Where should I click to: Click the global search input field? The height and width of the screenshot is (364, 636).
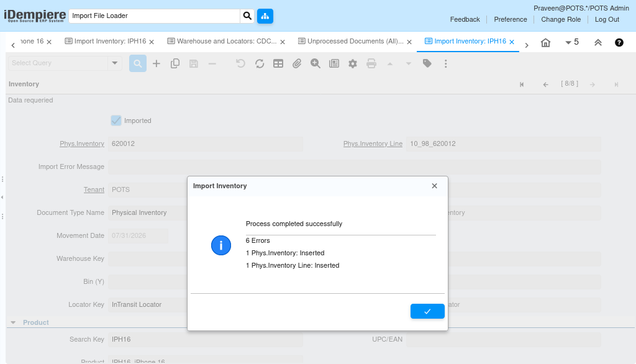click(155, 16)
